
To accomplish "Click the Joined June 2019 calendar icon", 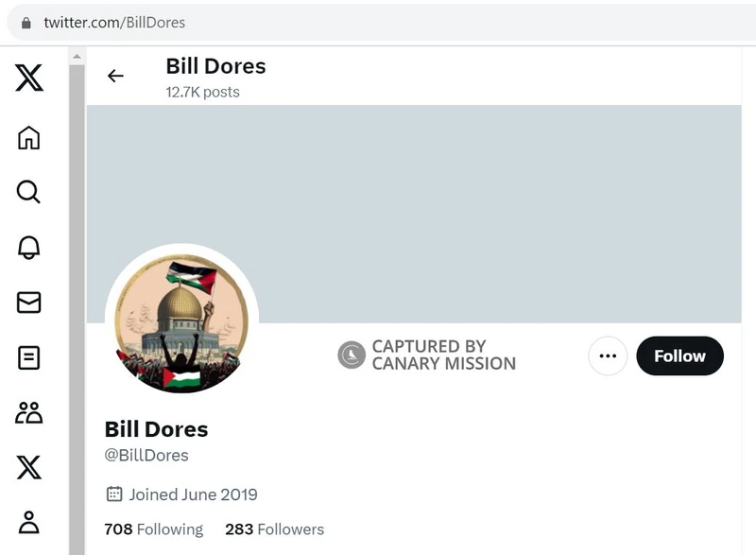I will coord(113,494).
